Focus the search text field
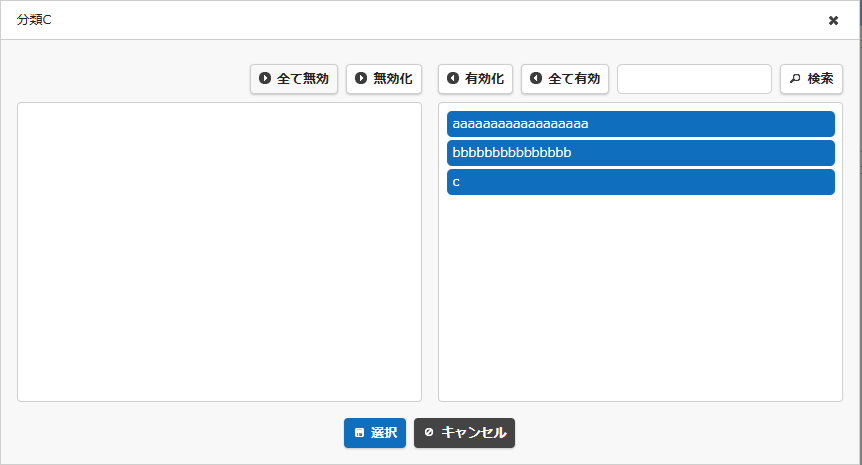The image size is (862, 465). click(x=694, y=79)
